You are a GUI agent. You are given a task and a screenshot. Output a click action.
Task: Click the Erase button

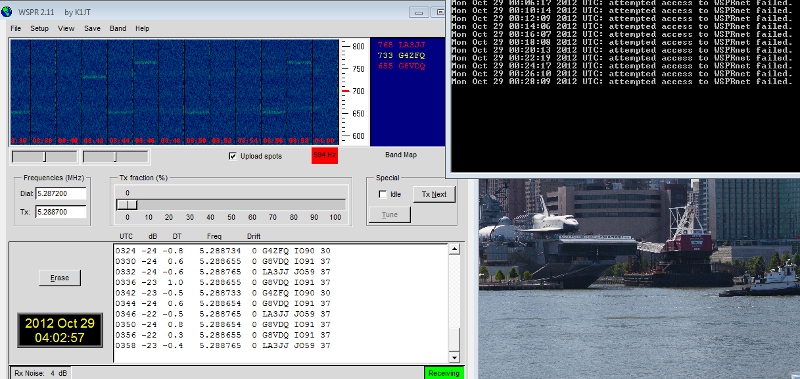60,277
